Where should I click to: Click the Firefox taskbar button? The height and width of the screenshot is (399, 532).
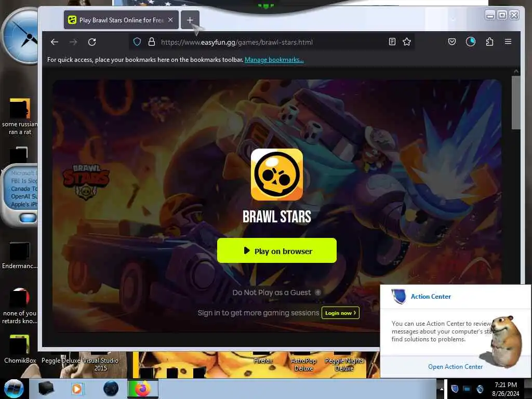142,389
